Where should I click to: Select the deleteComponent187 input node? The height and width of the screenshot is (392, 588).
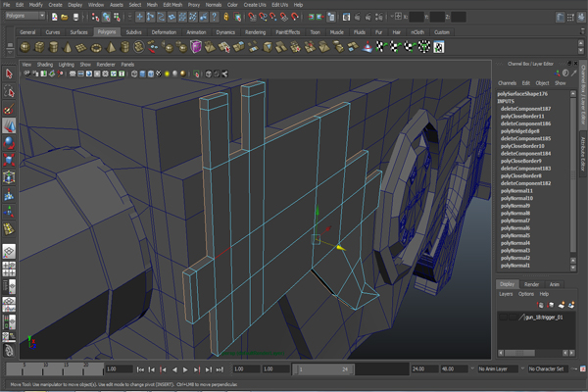click(525, 109)
